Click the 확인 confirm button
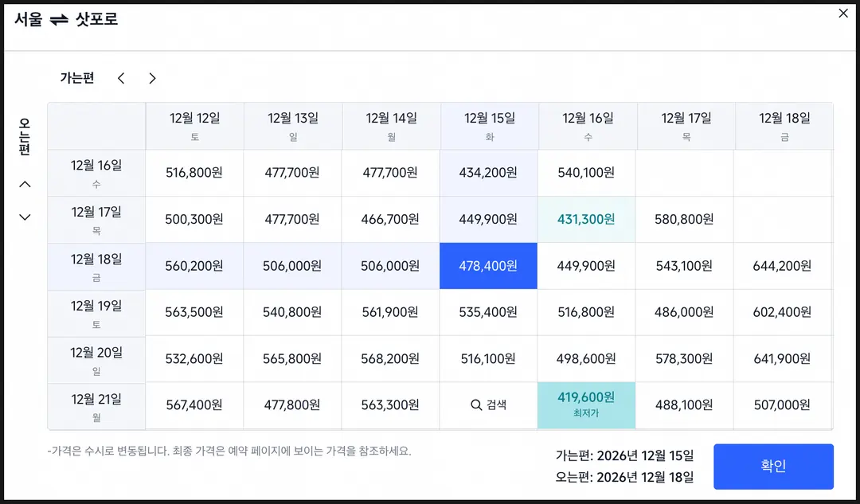 pyautogui.click(x=773, y=467)
